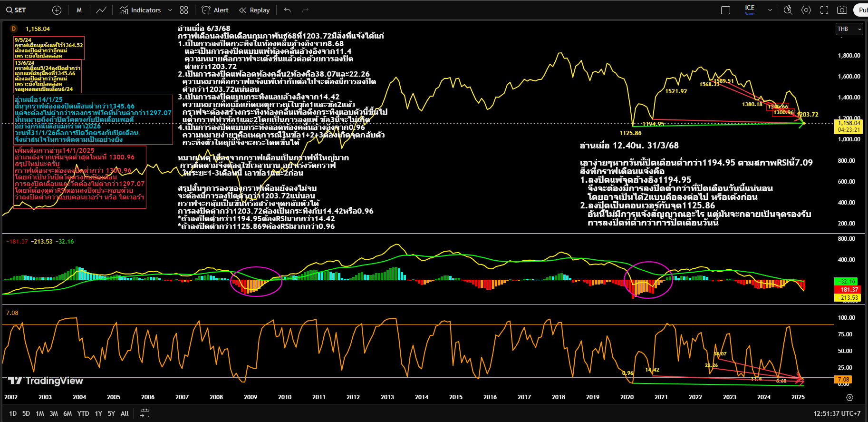Screen dimensions: 868x422
Task: Click the redo arrow
Action: 305,10
